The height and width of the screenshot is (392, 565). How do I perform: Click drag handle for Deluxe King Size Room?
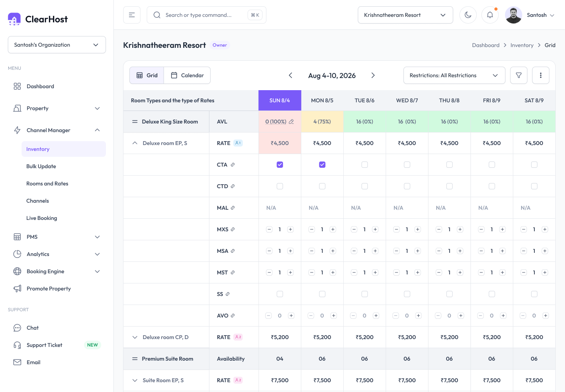click(x=135, y=122)
